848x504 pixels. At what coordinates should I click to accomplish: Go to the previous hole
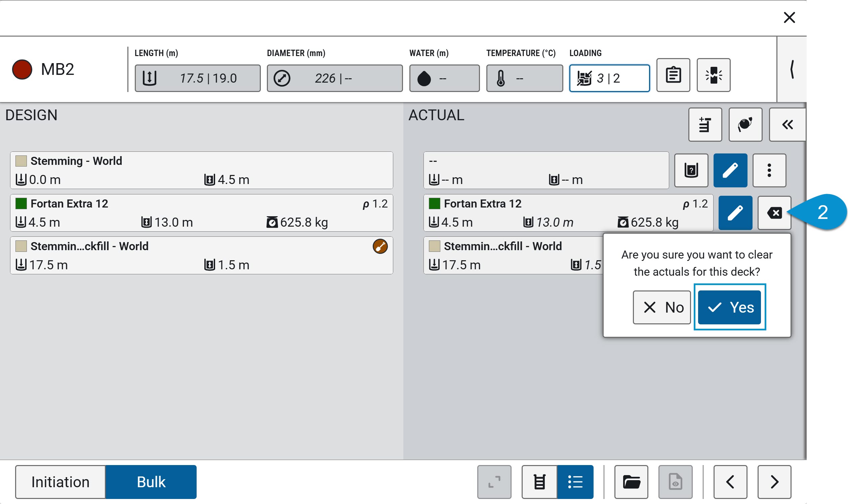[730, 482]
